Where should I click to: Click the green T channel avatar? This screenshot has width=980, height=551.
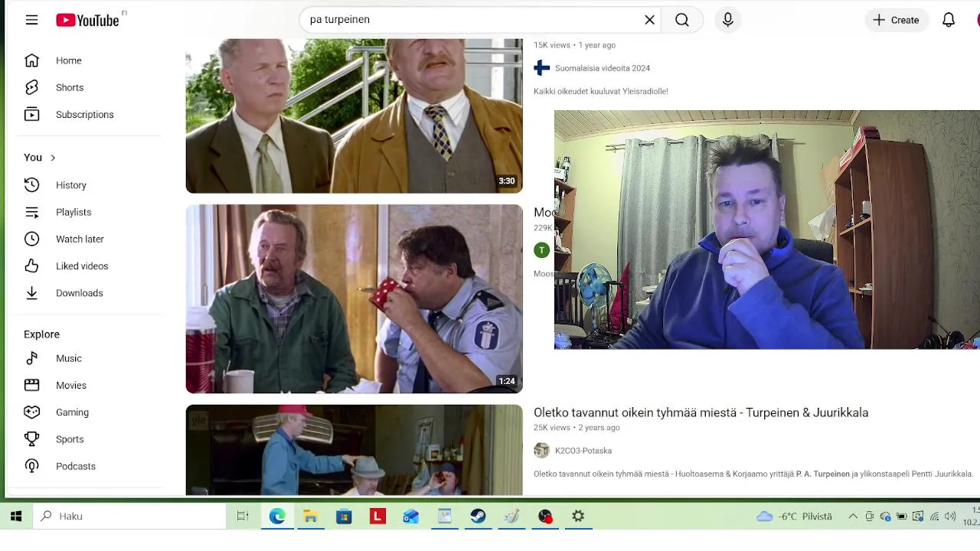click(542, 250)
